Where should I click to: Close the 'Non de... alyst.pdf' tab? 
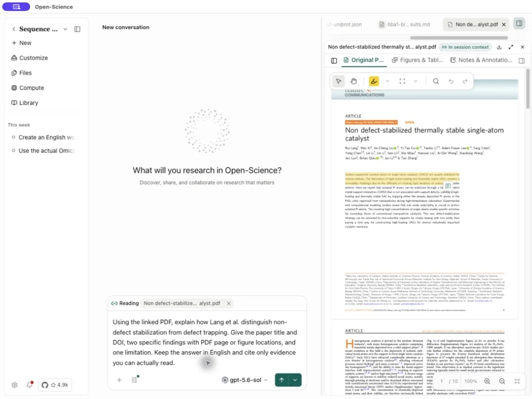click(504, 24)
